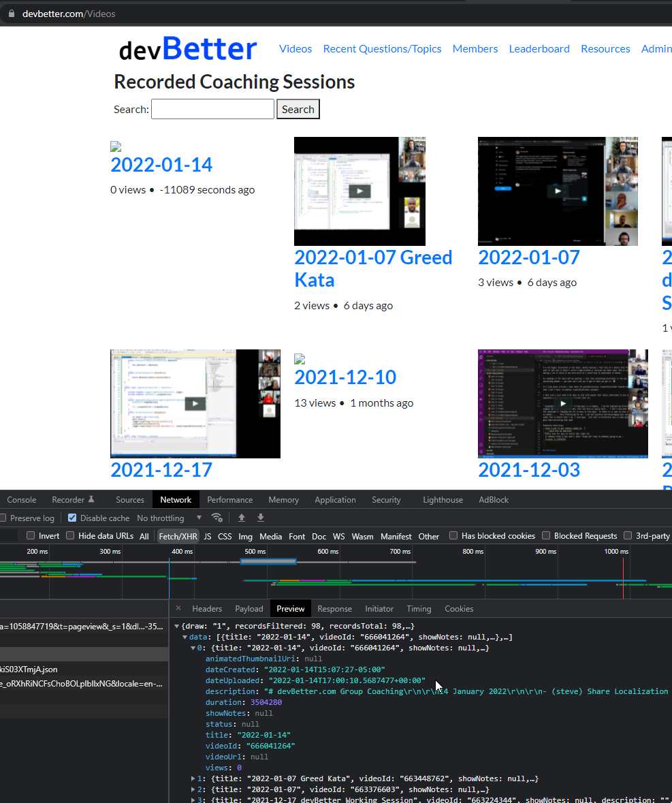Open the Console panel

pyautogui.click(x=21, y=499)
